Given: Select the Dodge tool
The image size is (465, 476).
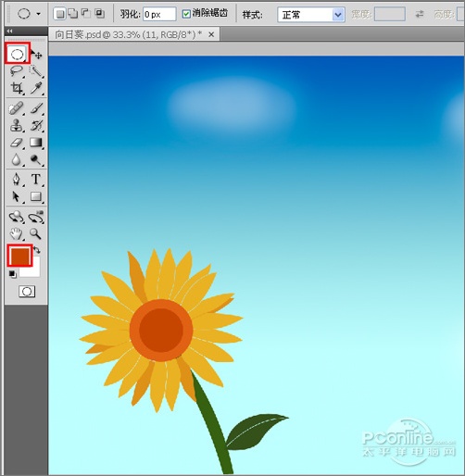Looking at the screenshot, I should point(36,160).
